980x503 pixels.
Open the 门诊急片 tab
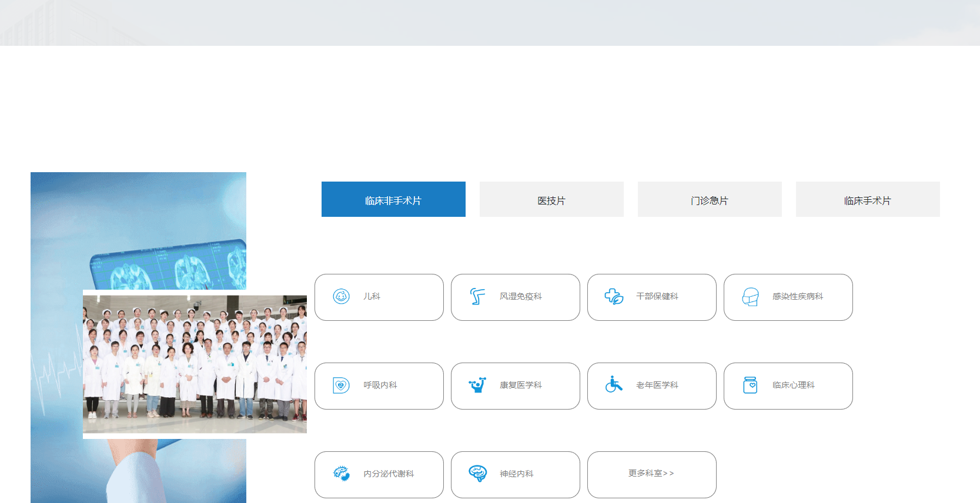pos(710,199)
